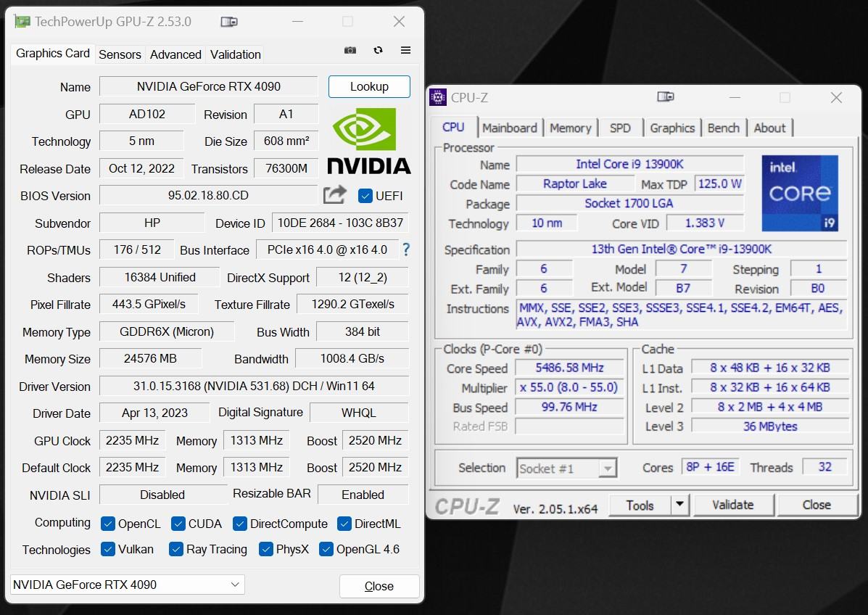Open the Graphics tab in CPU-Z
The image size is (868, 615).
pyautogui.click(x=672, y=128)
